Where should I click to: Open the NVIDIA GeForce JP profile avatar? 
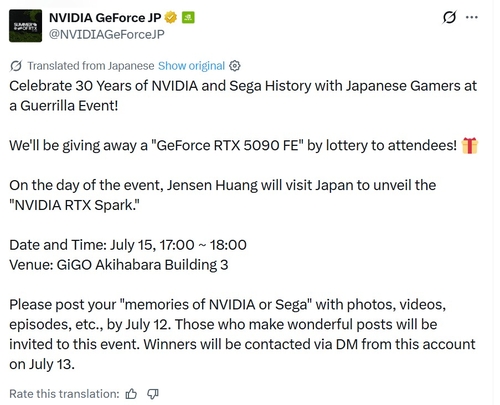click(25, 26)
